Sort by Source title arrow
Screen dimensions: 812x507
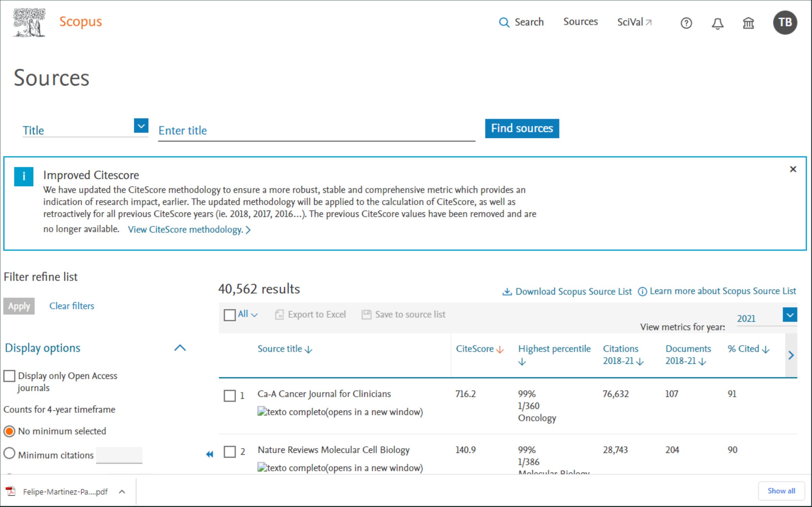click(308, 349)
